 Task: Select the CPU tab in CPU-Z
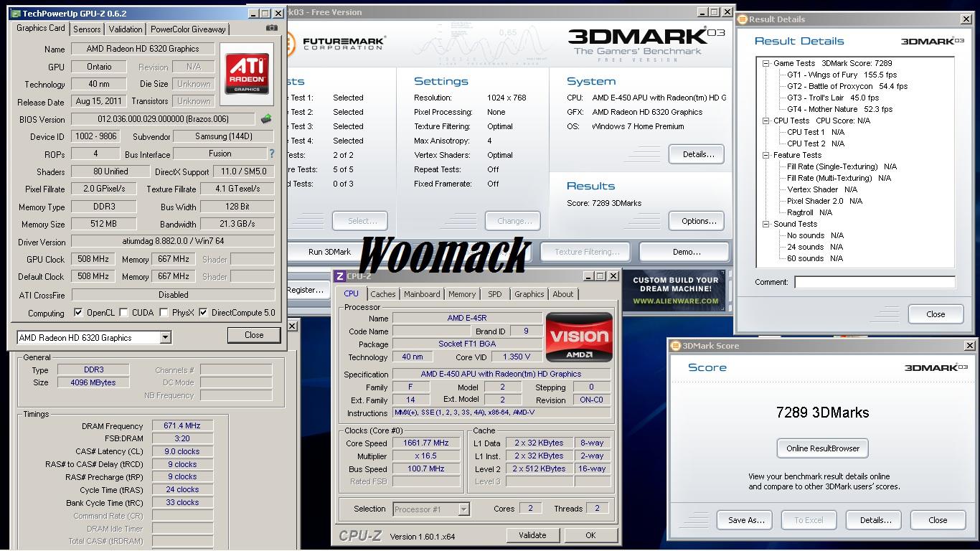pos(351,293)
